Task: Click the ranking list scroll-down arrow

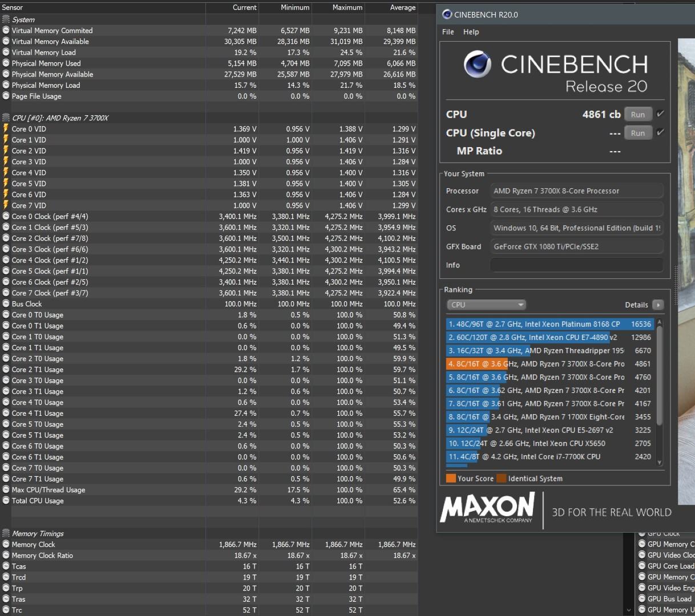Action: 660,463
